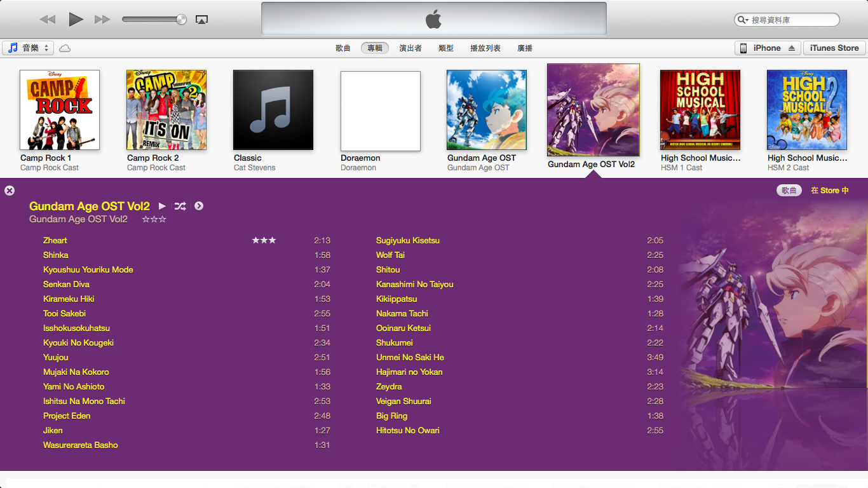The width and height of the screenshot is (868, 488).
Task: Click the Rewind (previous track) button
Action: [48, 20]
